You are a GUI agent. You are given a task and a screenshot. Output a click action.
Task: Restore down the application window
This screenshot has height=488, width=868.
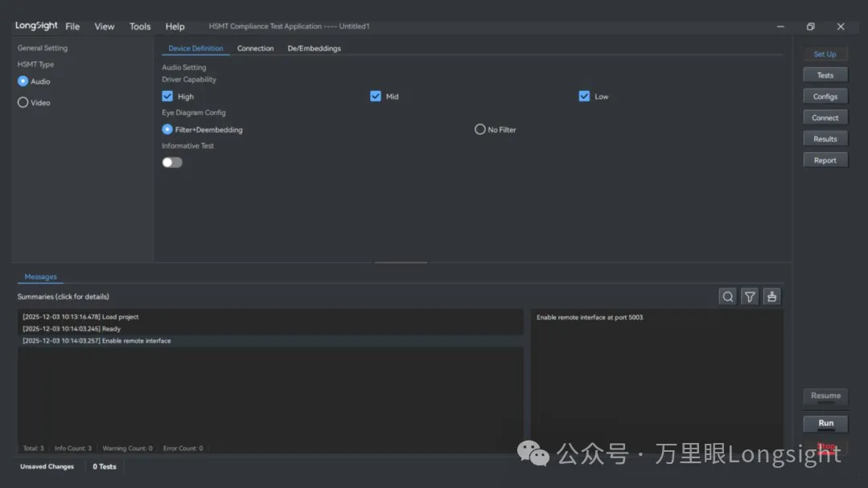tap(810, 27)
